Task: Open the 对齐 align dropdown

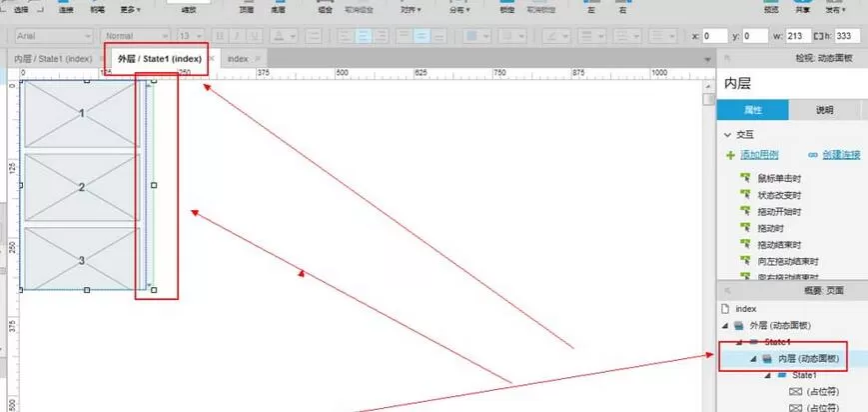Action: pyautogui.click(x=411, y=9)
